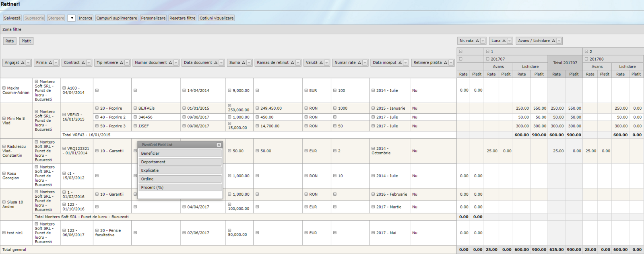
Task: Open the Valută field filter icon
Action: (326, 63)
